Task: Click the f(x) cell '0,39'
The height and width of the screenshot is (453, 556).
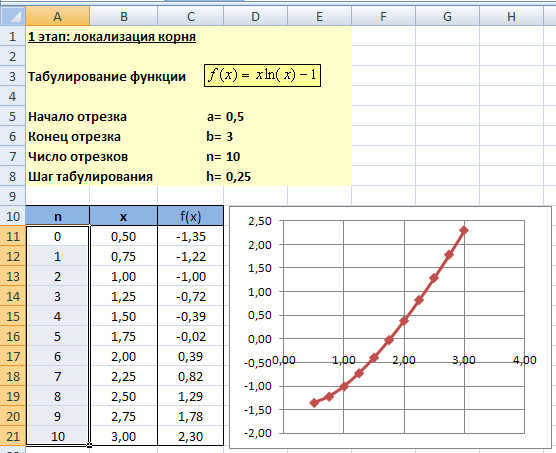Action: pos(191,356)
